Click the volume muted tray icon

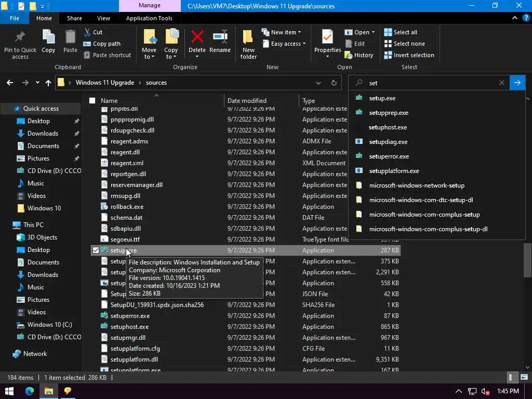click(x=486, y=392)
